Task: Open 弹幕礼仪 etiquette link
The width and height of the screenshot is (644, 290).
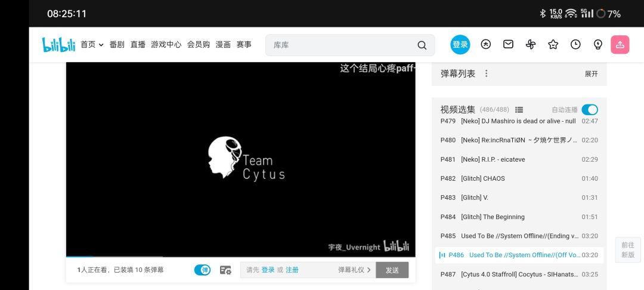Action: pyautogui.click(x=354, y=270)
